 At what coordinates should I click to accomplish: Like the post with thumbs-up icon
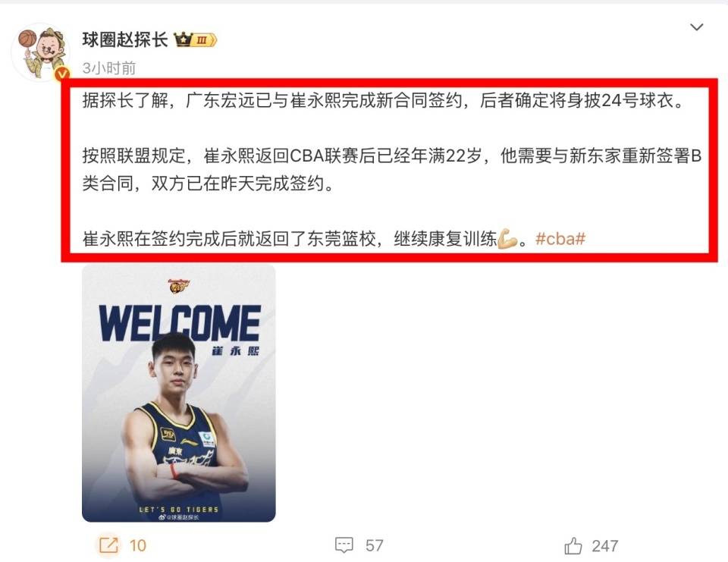pyautogui.click(x=573, y=545)
